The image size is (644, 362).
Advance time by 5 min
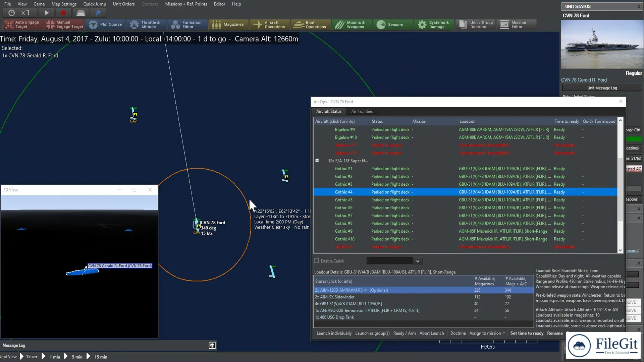tap(73, 357)
